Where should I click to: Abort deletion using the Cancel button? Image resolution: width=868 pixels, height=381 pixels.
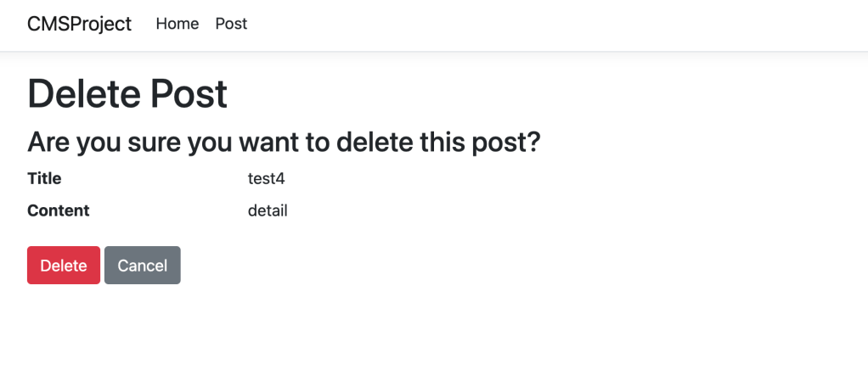coord(143,265)
